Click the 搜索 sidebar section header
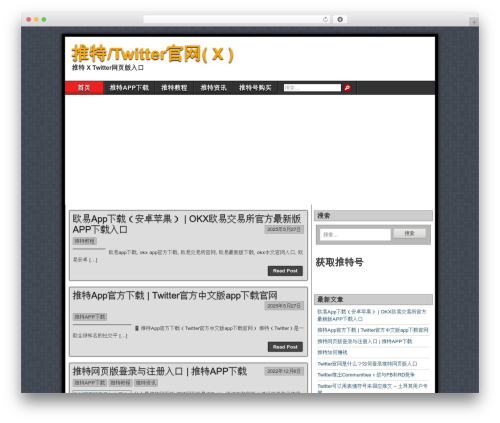 tap(373, 216)
